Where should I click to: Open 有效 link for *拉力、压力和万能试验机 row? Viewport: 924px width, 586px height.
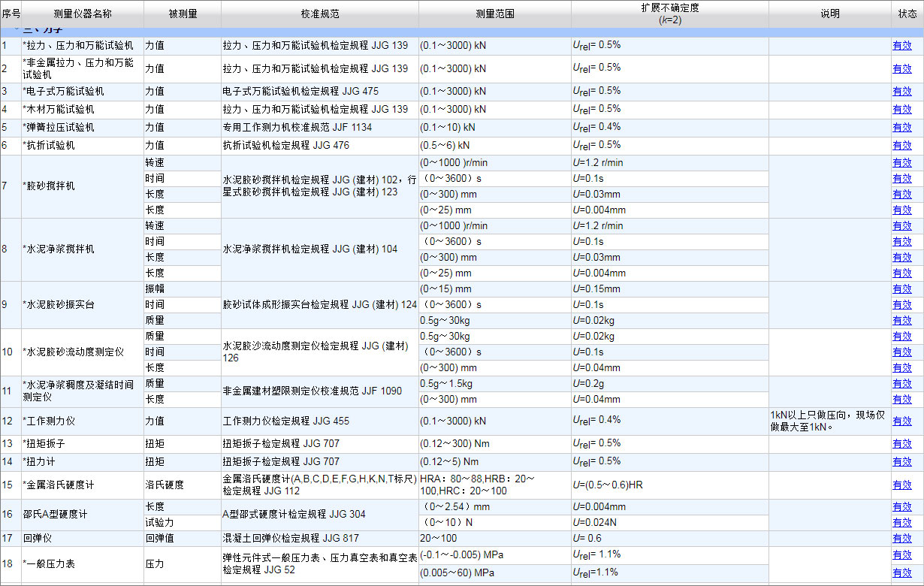click(901, 46)
